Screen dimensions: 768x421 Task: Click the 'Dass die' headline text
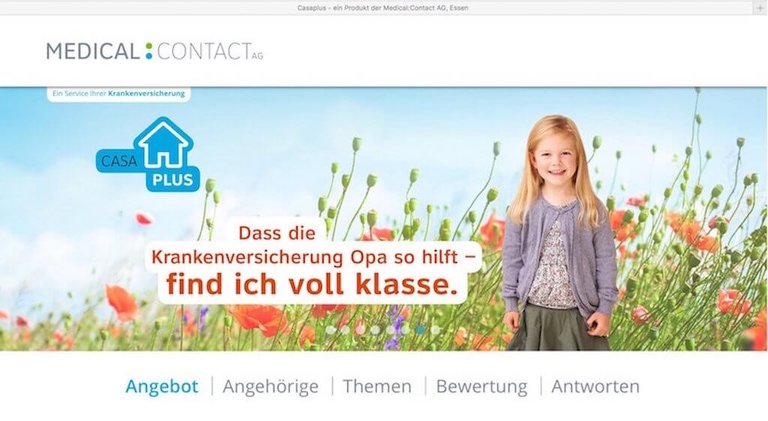277,233
